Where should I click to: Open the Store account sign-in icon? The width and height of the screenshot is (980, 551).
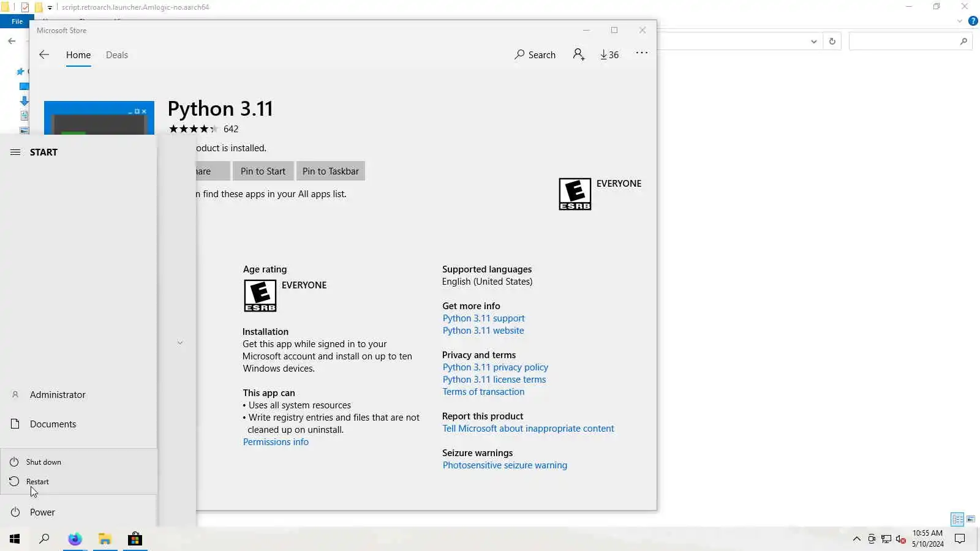click(579, 54)
